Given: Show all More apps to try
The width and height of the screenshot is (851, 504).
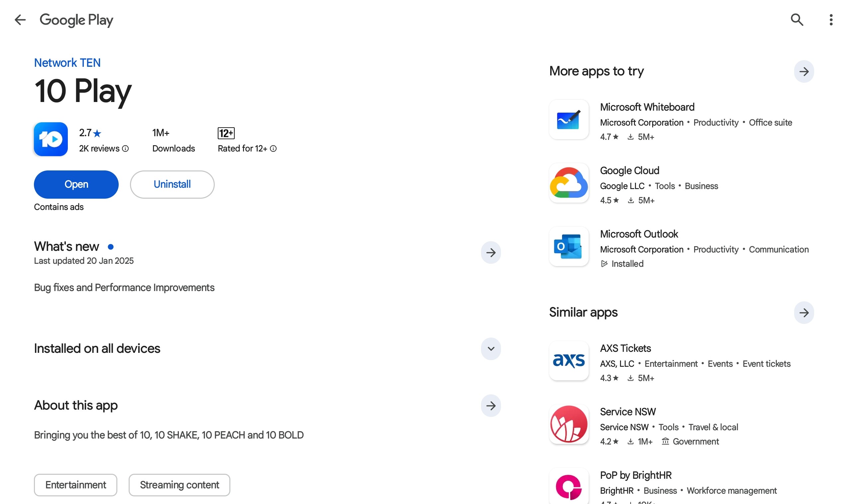Looking at the screenshot, I should pos(803,71).
